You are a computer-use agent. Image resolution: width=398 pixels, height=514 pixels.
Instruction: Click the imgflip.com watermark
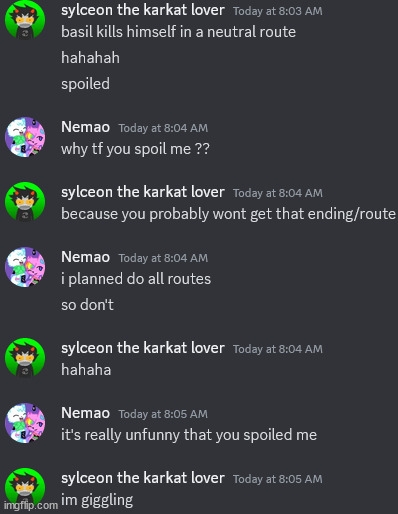pos(31,505)
